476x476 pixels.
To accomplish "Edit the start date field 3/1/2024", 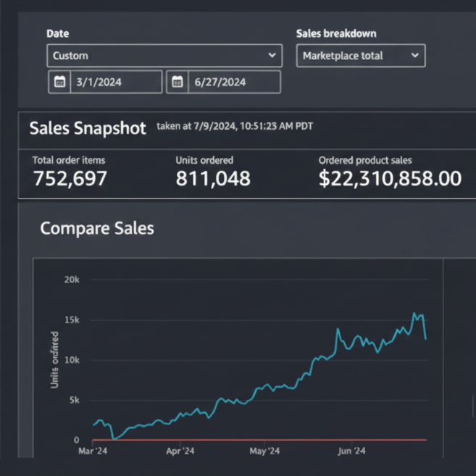I will 116,82.
